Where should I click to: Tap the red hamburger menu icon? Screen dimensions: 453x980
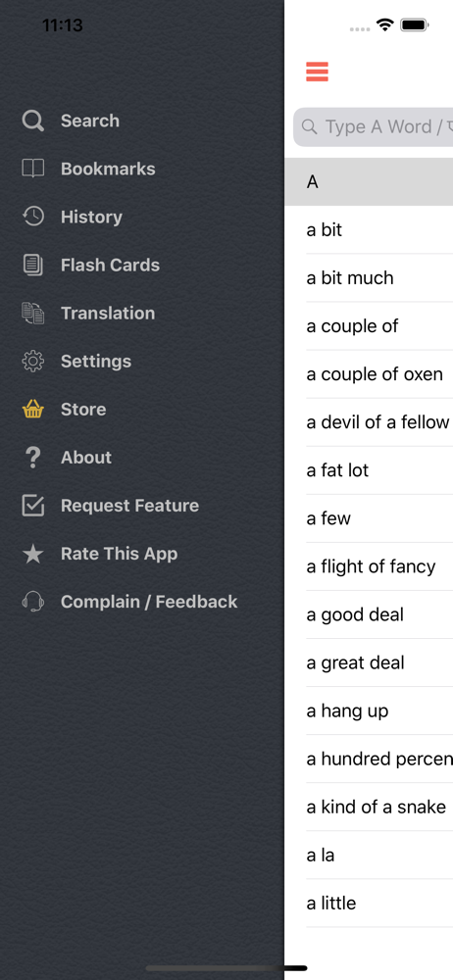click(318, 72)
